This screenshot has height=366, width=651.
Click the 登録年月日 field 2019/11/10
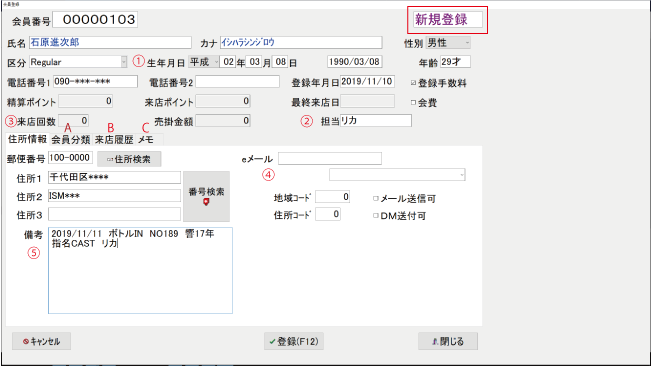click(x=367, y=81)
